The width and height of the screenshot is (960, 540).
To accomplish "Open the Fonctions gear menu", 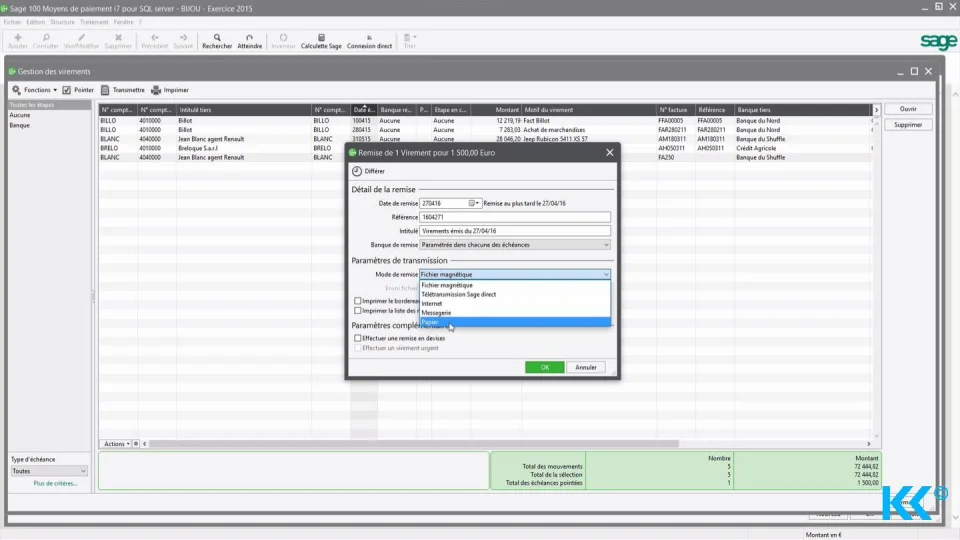I will (x=34, y=90).
